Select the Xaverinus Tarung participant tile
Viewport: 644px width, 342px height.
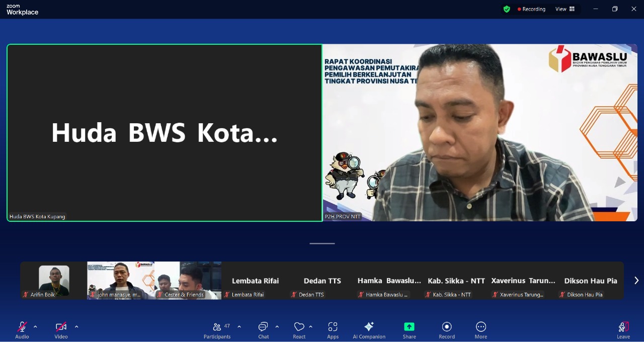[x=523, y=281]
